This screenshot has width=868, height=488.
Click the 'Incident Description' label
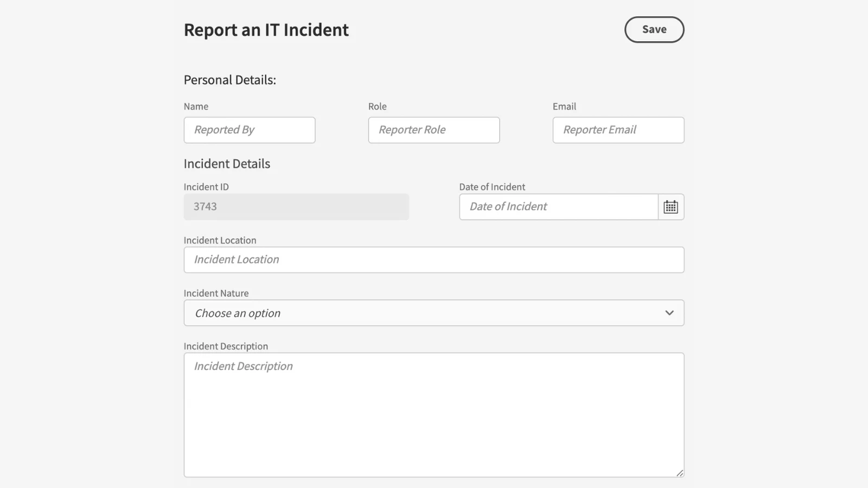tap(226, 346)
